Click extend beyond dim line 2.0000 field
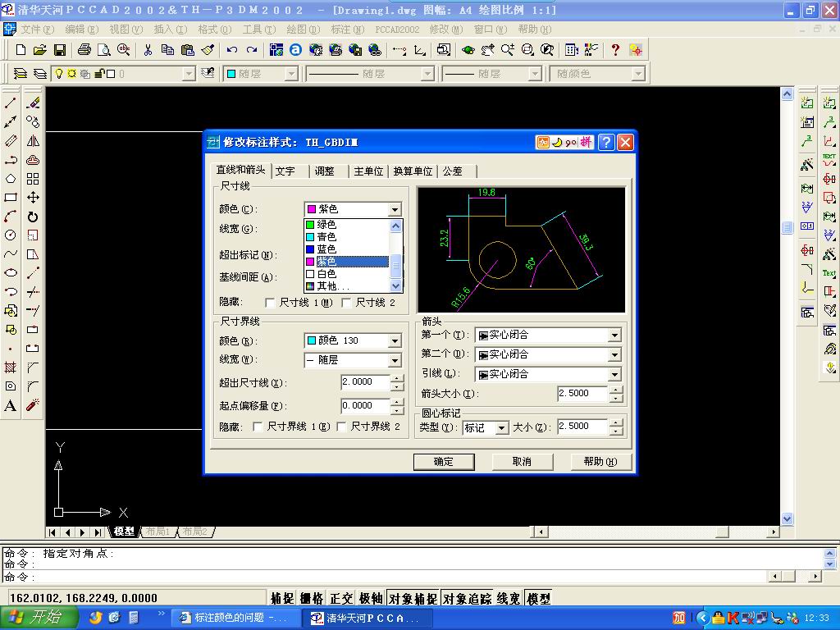840x630 pixels. (365, 382)
